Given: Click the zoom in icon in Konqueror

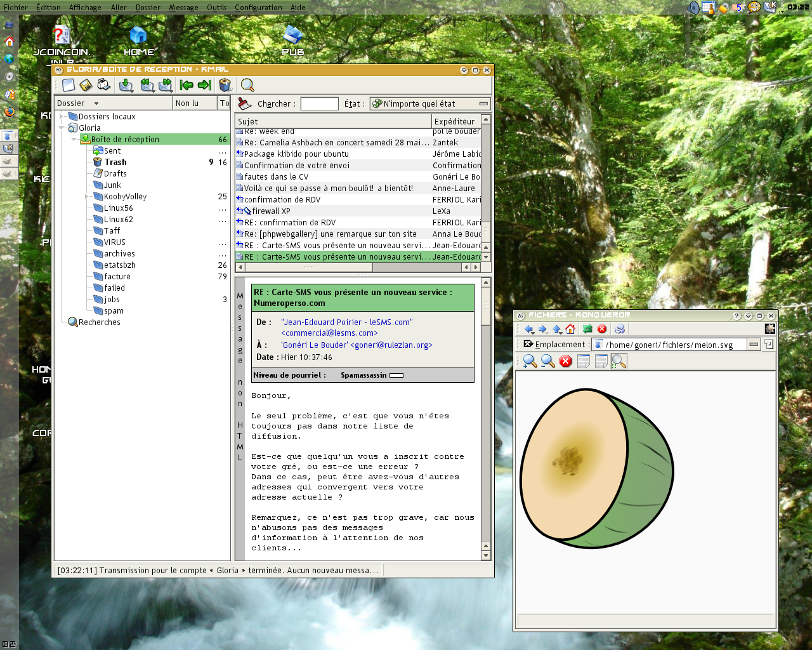Looking at the screenshot, I should click(530, 361).
